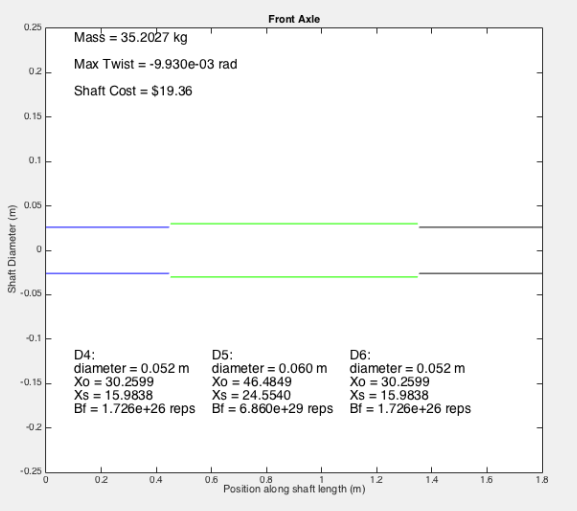Click D5 diameter = 0.060 m text
Image resolution: width=577 pixels, height=511 pixels.
point(269,368)
